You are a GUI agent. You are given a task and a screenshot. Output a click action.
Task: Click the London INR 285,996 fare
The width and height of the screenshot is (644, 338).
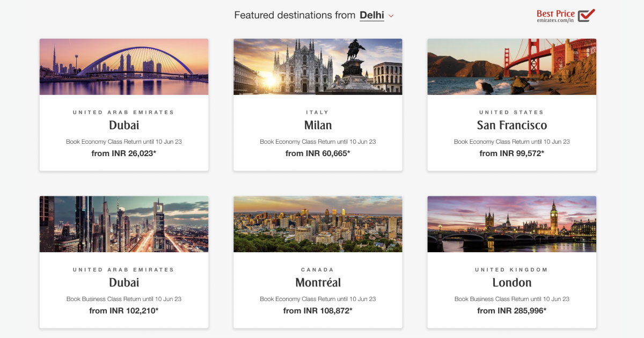[x=511, y=310]
